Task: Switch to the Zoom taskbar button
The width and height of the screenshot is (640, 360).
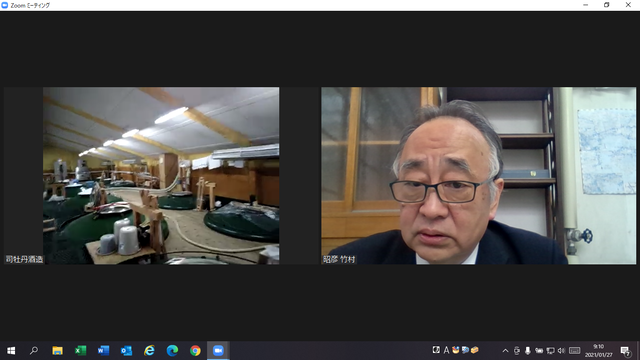Action: tap(218, 351)
